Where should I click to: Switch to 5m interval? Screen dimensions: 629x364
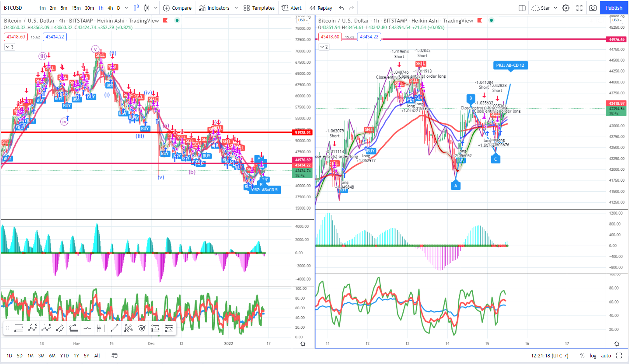pos(64,8)
